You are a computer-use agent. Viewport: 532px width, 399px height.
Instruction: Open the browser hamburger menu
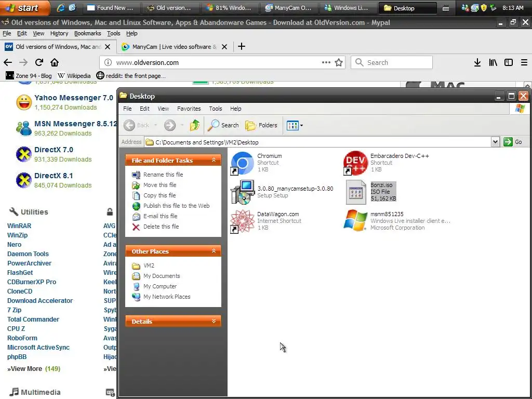(524, 62)
